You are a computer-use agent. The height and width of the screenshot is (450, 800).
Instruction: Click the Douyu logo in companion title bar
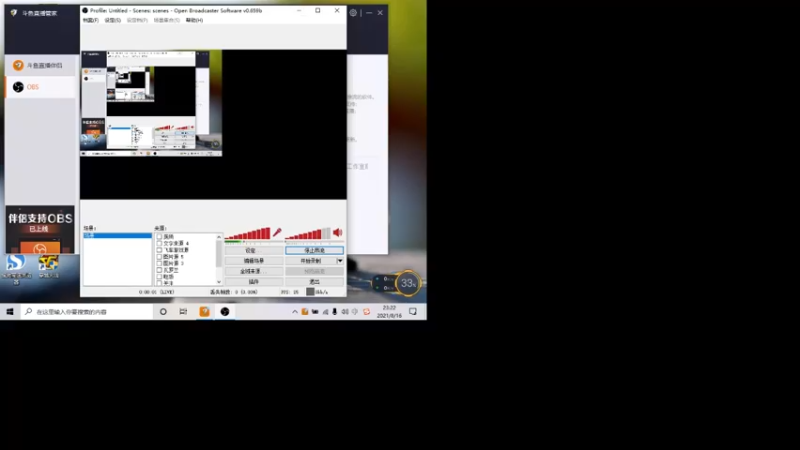[x=14, y=13]
